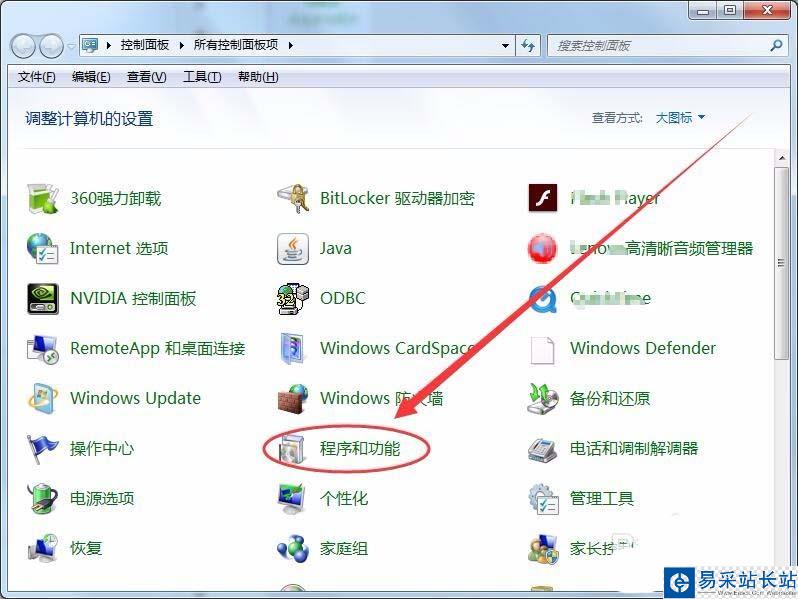Viewport: 798px width, 599px height.
Task: Open the 家长控制 icon
Action: [543, 549]
